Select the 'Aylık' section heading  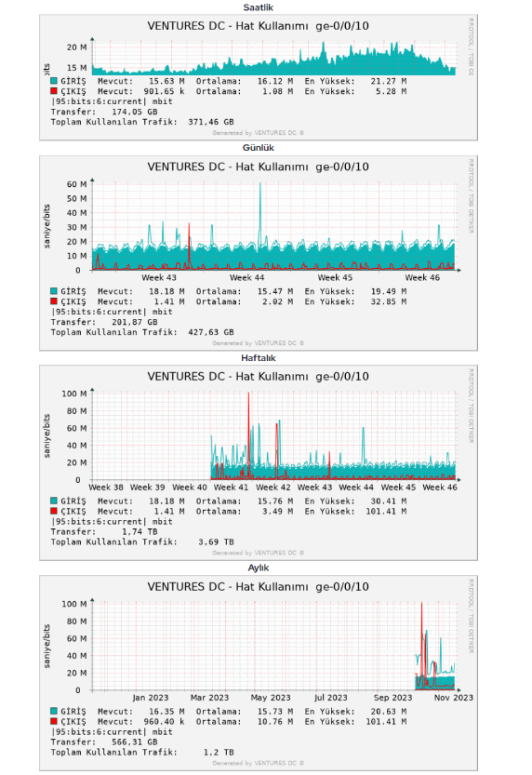[259, 568]
